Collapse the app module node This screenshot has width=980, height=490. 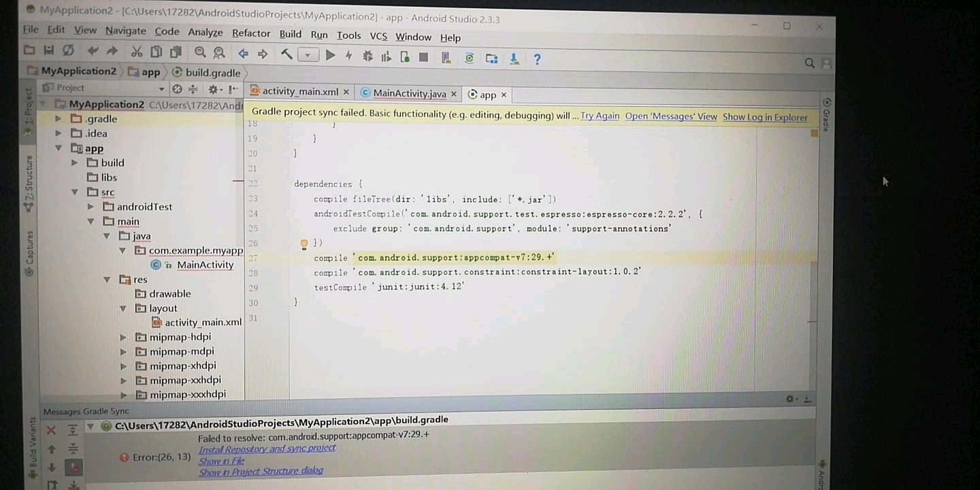59,148
